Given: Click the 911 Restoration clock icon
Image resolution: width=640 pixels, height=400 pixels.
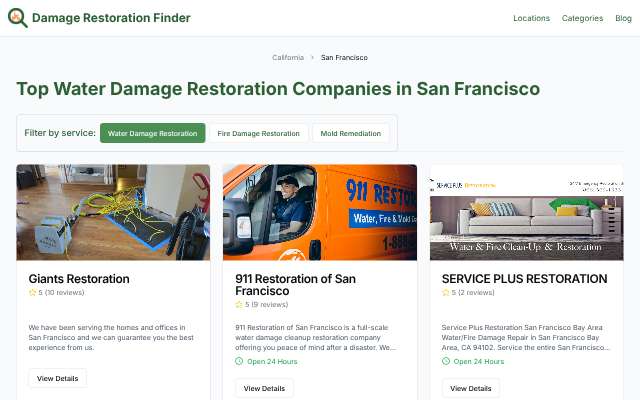Looking at the screenshot, I should [239, 361].
